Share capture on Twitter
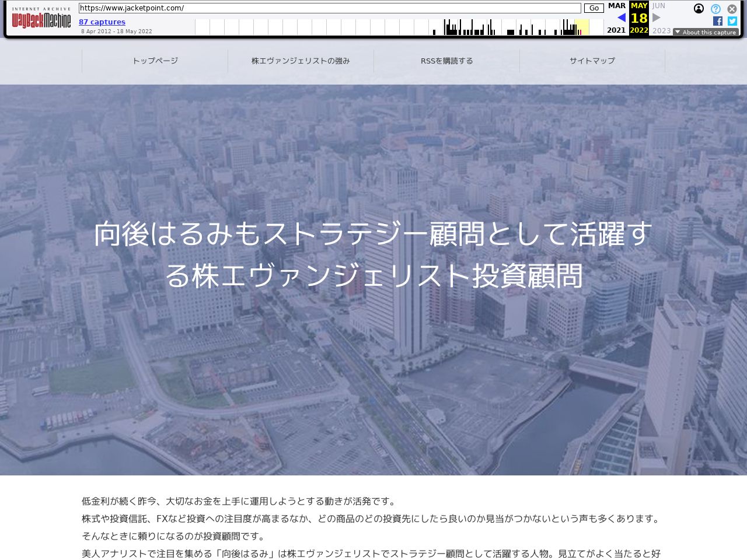This screenshot has width=747, height=560. pos(732,21)
